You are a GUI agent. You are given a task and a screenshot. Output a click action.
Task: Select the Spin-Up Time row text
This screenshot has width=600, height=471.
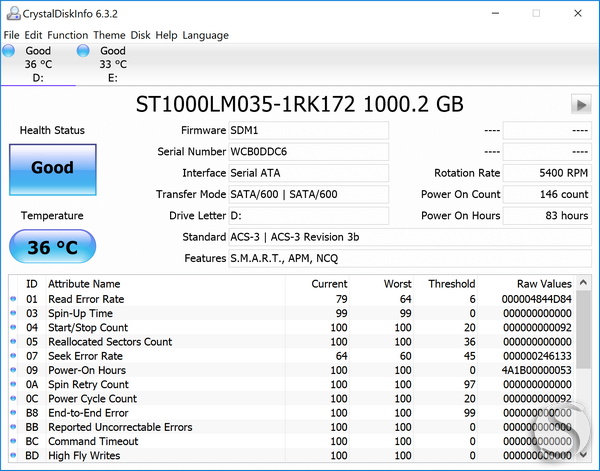click(80, 313)
